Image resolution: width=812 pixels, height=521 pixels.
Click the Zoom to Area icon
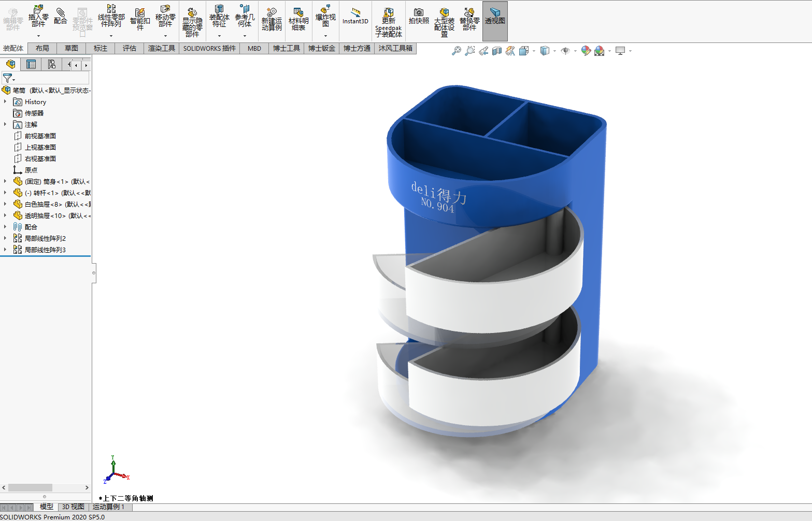[470, 51]
